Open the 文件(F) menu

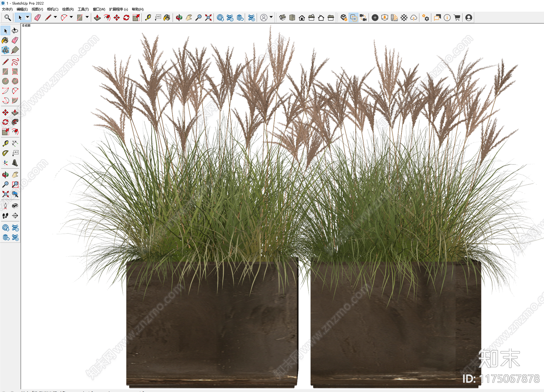coord(7,9)
